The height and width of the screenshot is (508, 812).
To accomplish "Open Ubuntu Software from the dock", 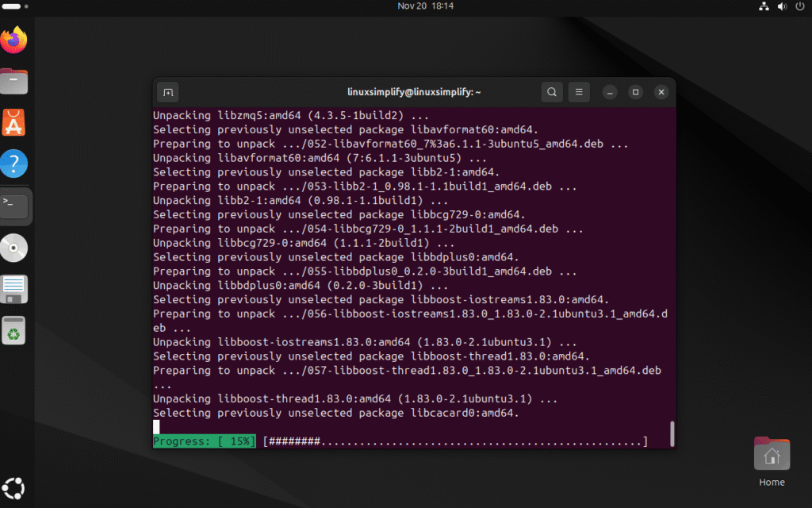I will pyautogui.click(x=13, y=121).
